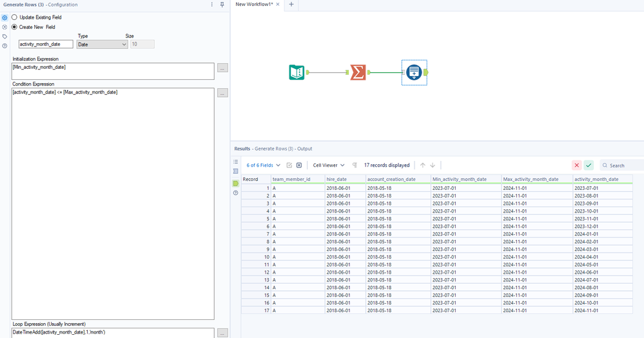Select the Input Data tool node

click(297, 72)
